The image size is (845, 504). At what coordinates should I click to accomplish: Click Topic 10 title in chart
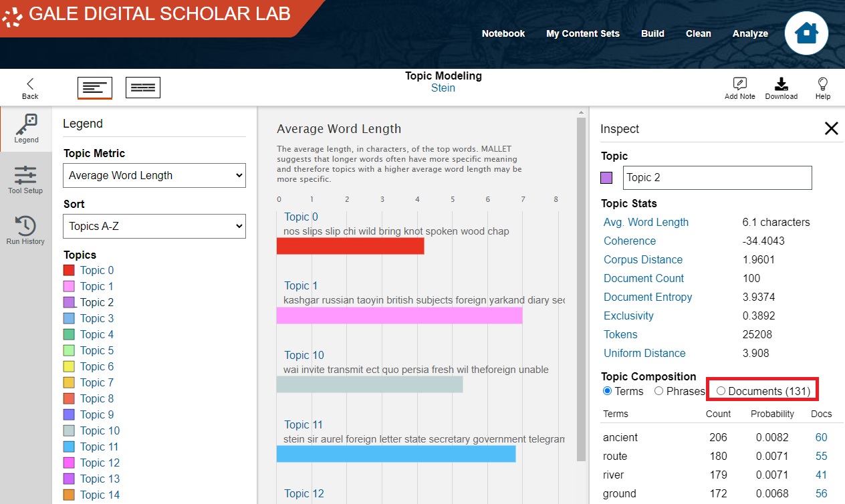coord(304,355)
